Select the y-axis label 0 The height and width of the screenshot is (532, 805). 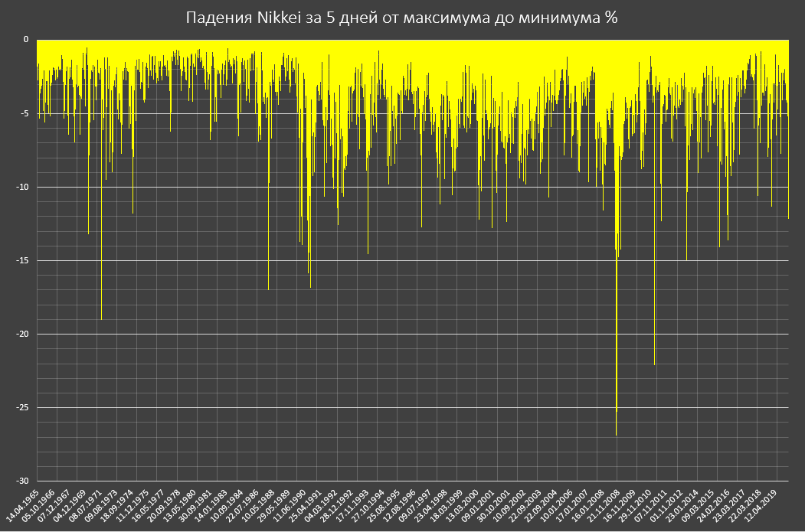[x=26, y=40]
